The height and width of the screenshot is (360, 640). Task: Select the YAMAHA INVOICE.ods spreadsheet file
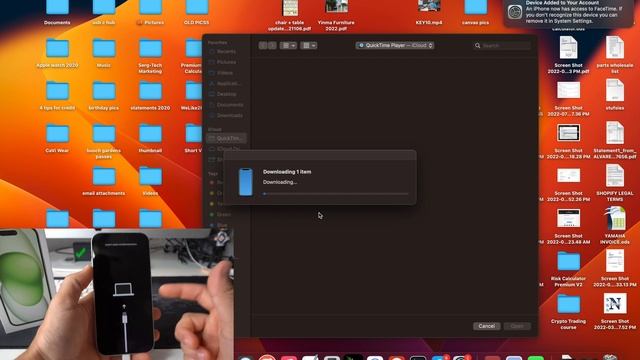[615, 225]
